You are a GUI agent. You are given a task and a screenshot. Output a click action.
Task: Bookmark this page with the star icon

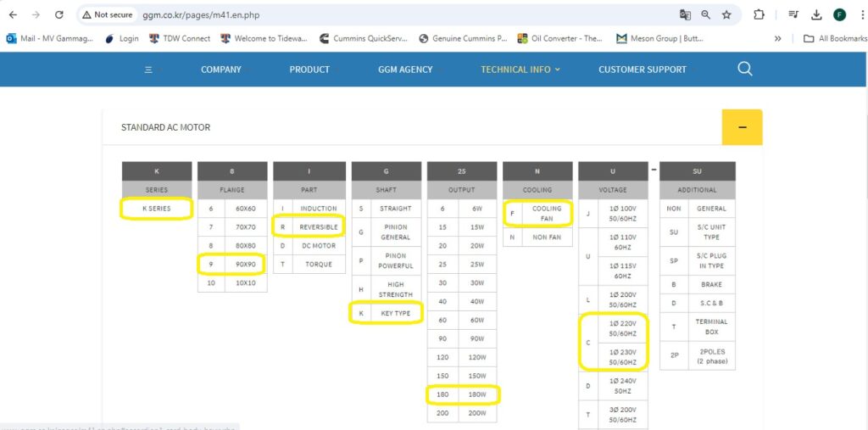click(x=726, y=14)
